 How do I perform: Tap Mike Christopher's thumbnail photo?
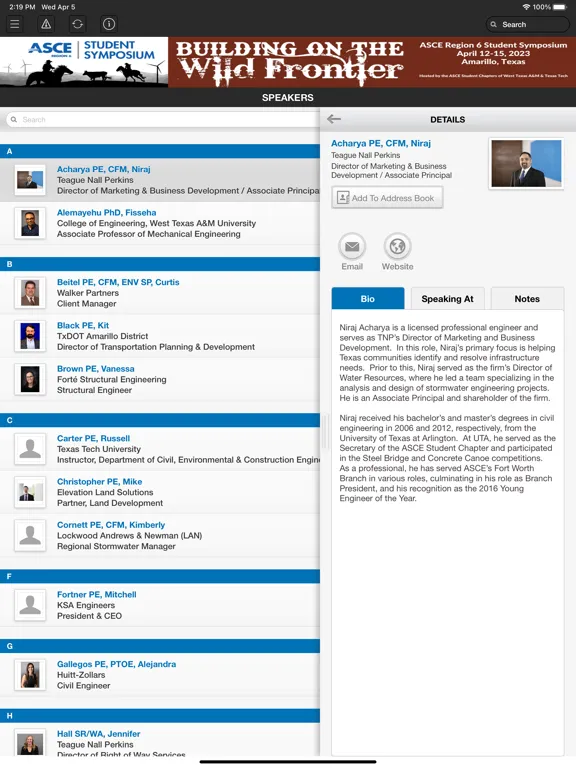[x=30, y=492]
